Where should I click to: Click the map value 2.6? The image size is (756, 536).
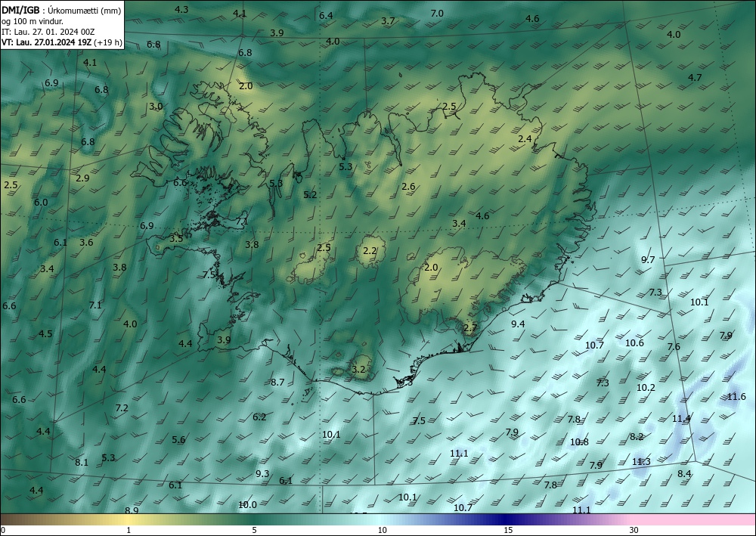tap(408, 187)
